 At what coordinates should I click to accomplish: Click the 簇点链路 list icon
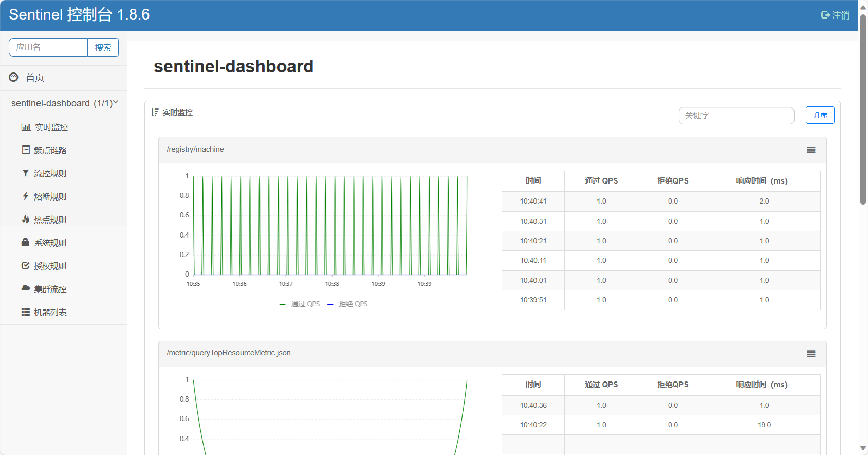pos(26,150)
